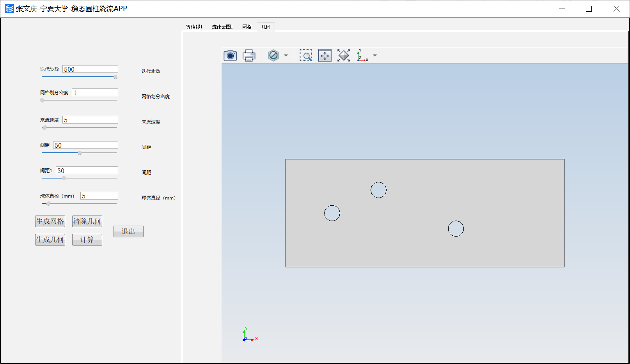Select the 几何 tab
630x364 pixels.
pyautogui.click(x=266, y=27)
